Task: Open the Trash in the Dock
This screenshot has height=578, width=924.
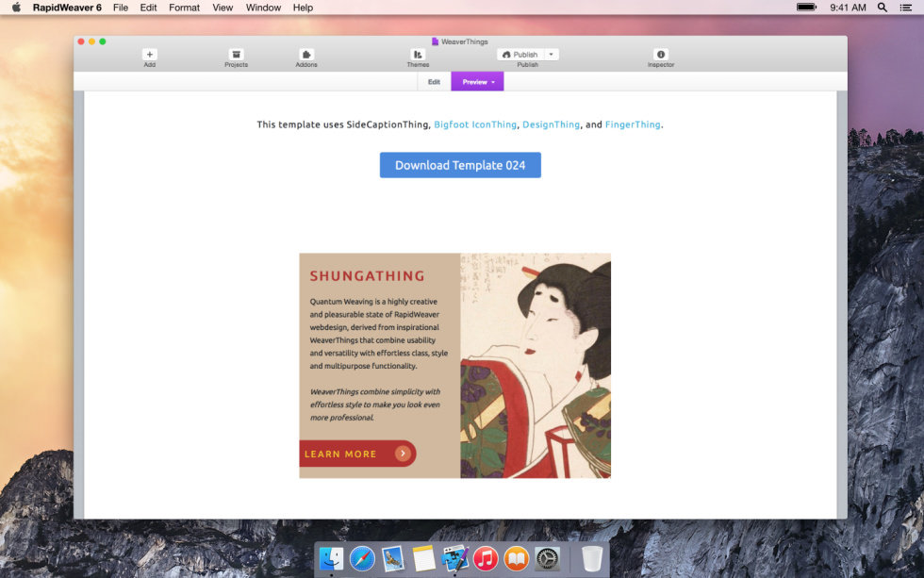Action: [592, 558]
